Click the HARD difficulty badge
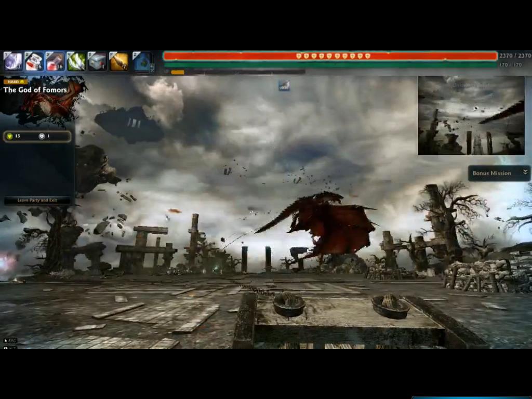 16,82
